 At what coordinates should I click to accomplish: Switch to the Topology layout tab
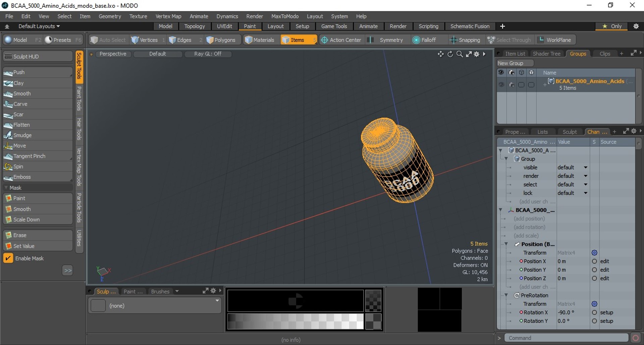pos(195,26)
